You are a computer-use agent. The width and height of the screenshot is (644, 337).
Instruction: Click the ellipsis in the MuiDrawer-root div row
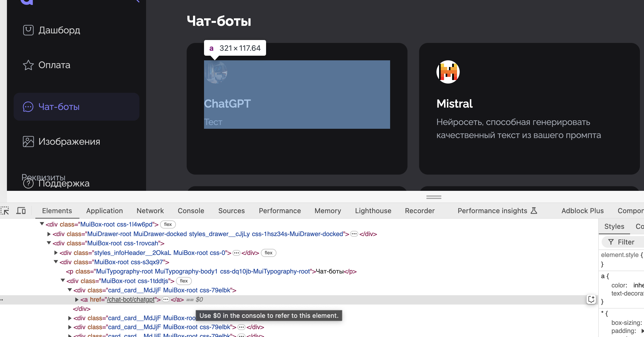pyautogui.click(x=354, y=234)
